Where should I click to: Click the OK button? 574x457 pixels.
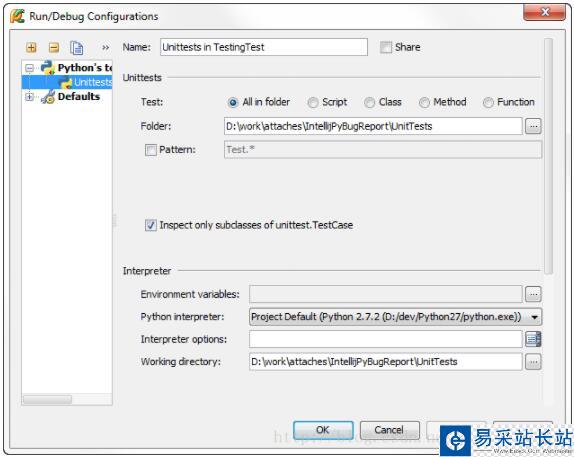tap(323, 430)
